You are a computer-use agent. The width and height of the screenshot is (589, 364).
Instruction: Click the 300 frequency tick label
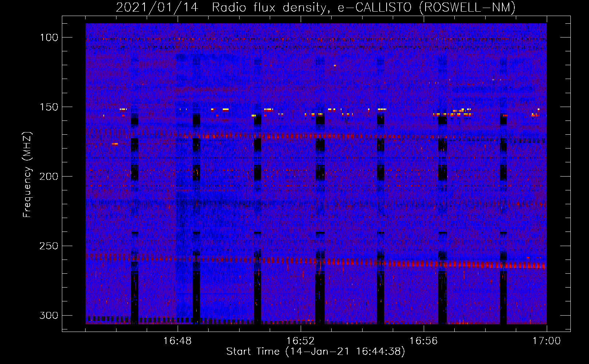tap(49, 315)
